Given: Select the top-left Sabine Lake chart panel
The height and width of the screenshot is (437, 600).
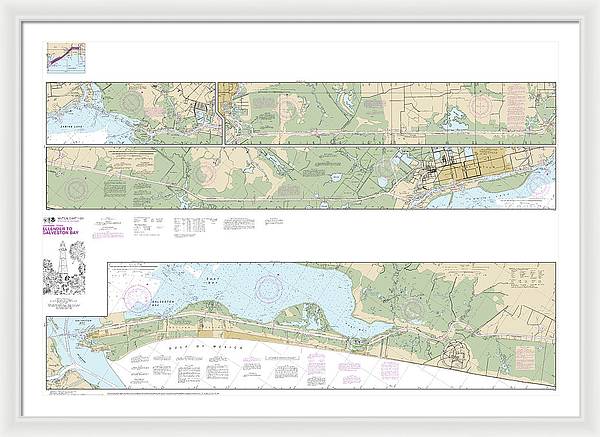Looking at the screenshot, I should (130, 113).
